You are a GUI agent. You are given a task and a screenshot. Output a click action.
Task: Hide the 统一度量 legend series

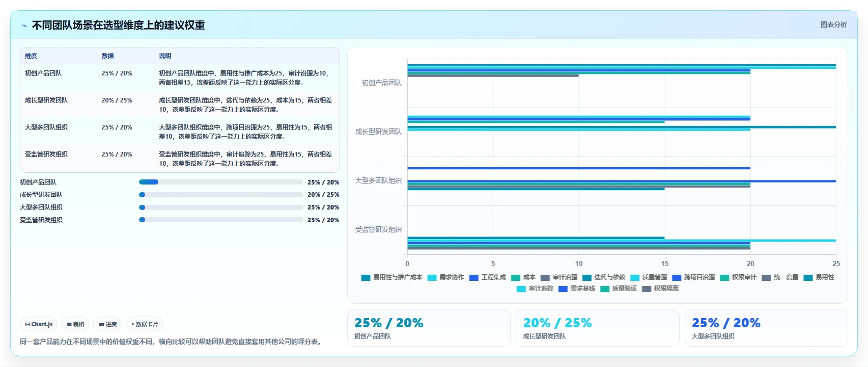tap(779, 277)
